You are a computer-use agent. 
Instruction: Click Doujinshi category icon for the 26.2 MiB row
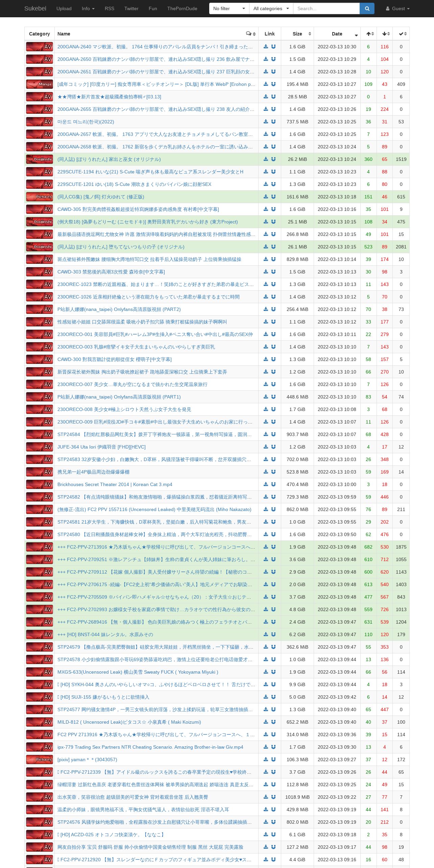40,159
